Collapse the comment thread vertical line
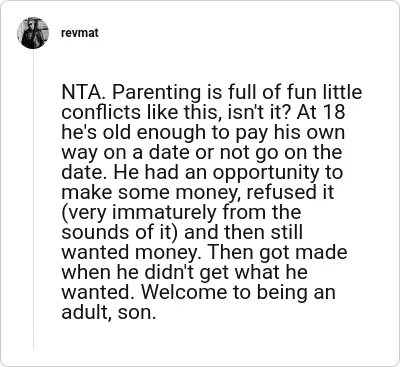 33,200
